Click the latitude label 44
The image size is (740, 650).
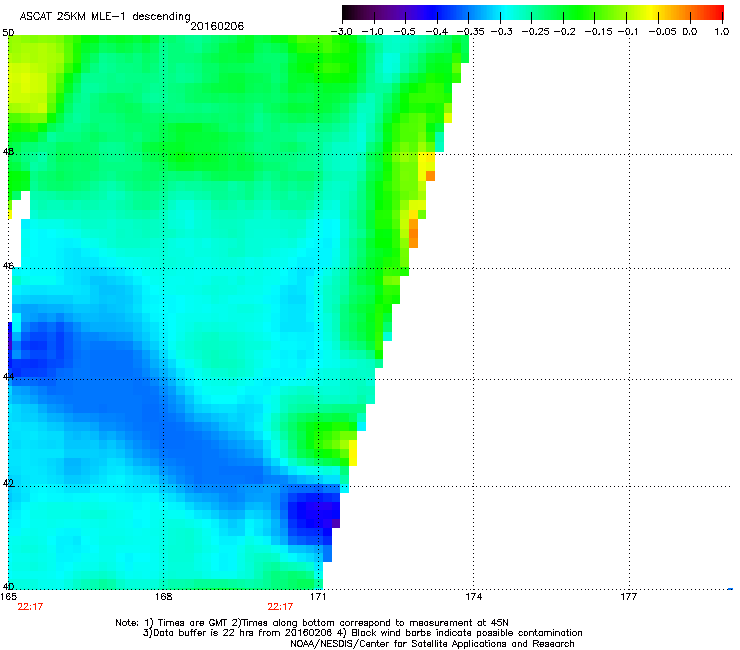click(x=8, y=376)
